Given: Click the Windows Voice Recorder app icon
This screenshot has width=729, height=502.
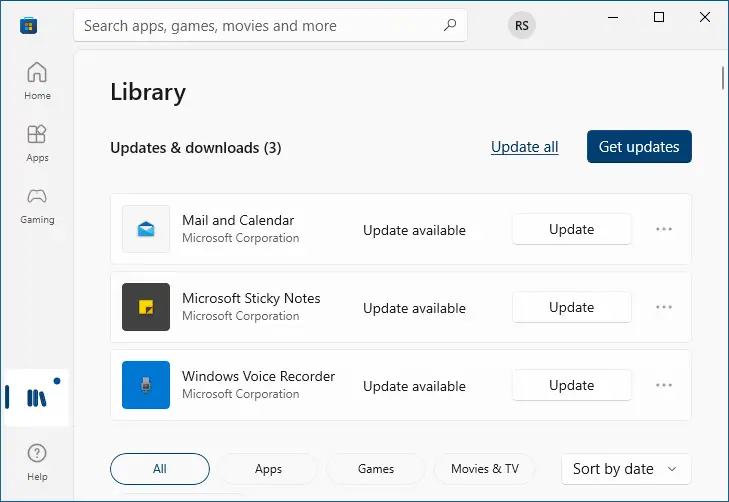Looking at the screenshot, I should click(146, 385).
